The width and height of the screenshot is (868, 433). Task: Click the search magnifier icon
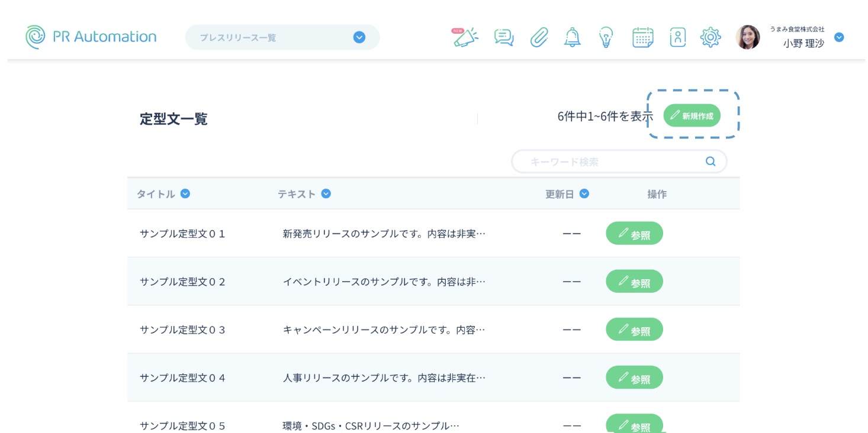pyautogui.click(x=711, y=161)
